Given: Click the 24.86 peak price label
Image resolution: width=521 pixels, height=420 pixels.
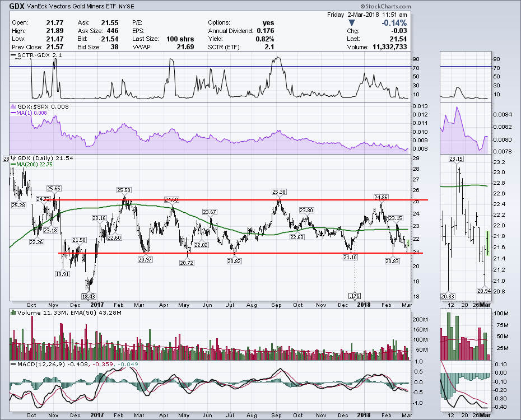Looking at the screenshot, I should 382,198.
